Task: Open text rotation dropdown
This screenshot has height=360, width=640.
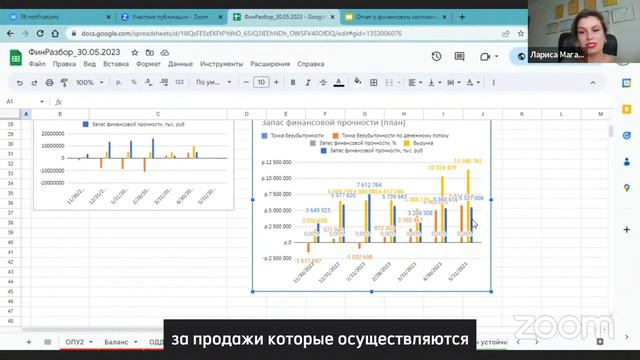Action: tap(473, 82)
